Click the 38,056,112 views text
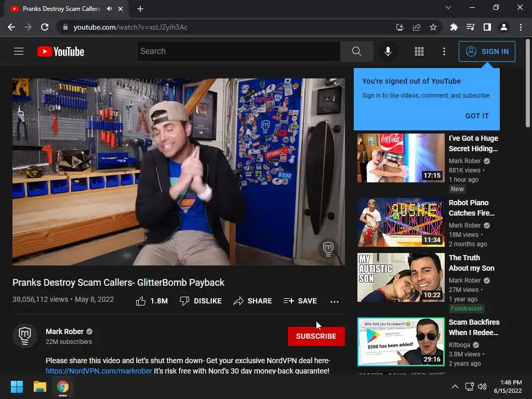 point(41,299)
